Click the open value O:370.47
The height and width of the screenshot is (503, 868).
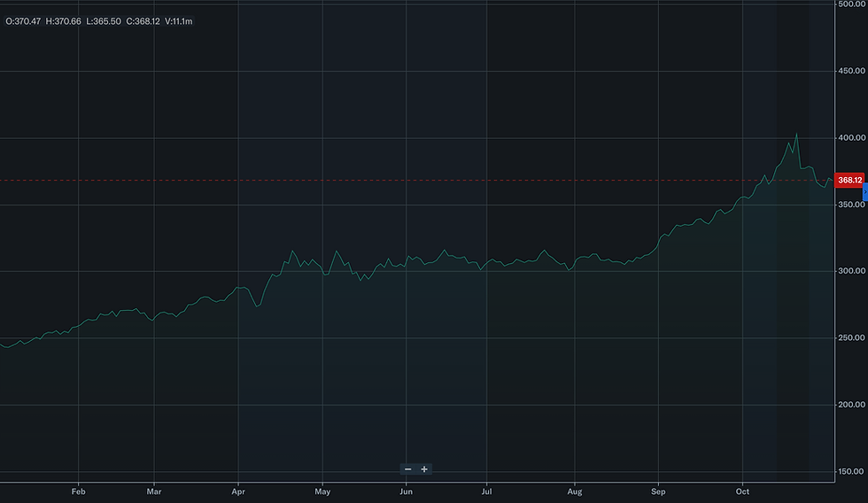[23, 21]
